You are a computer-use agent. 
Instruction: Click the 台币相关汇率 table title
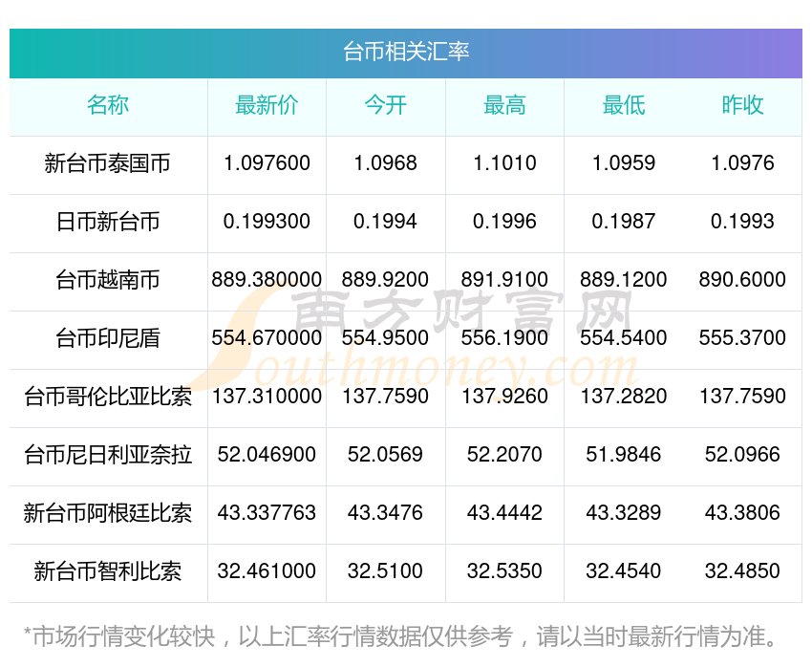(x=406, y=52)
